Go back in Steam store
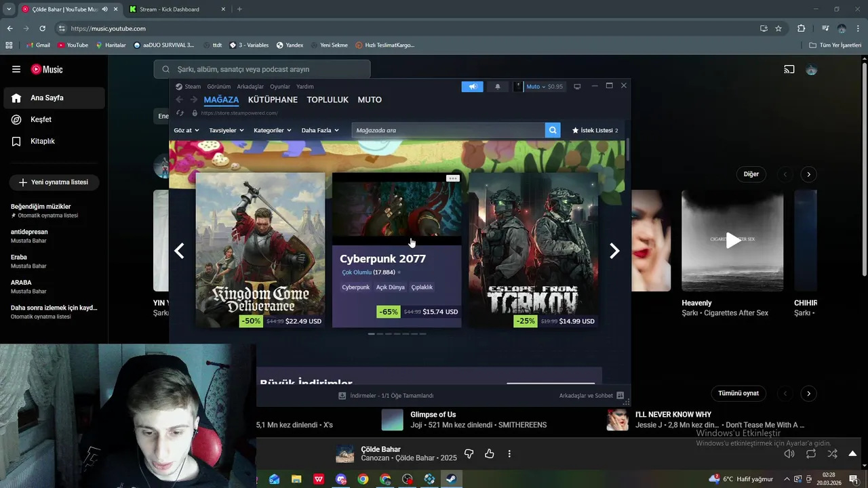 tap(179, 100)
